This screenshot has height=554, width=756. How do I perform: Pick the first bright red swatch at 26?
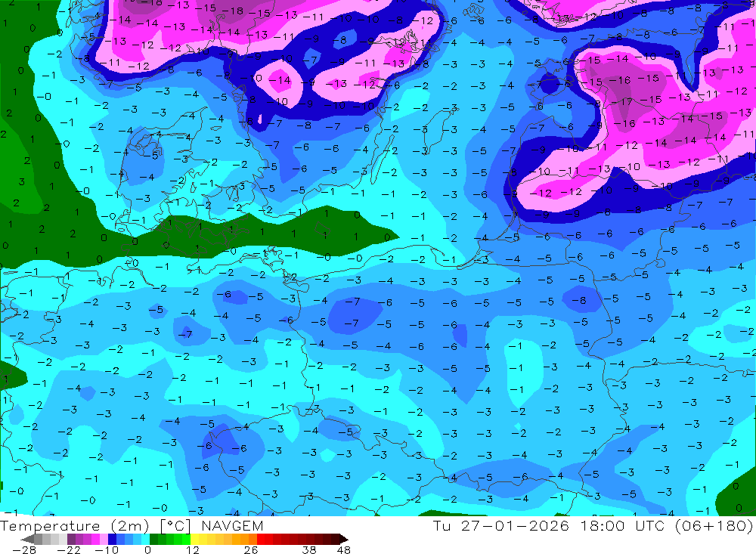262,539
